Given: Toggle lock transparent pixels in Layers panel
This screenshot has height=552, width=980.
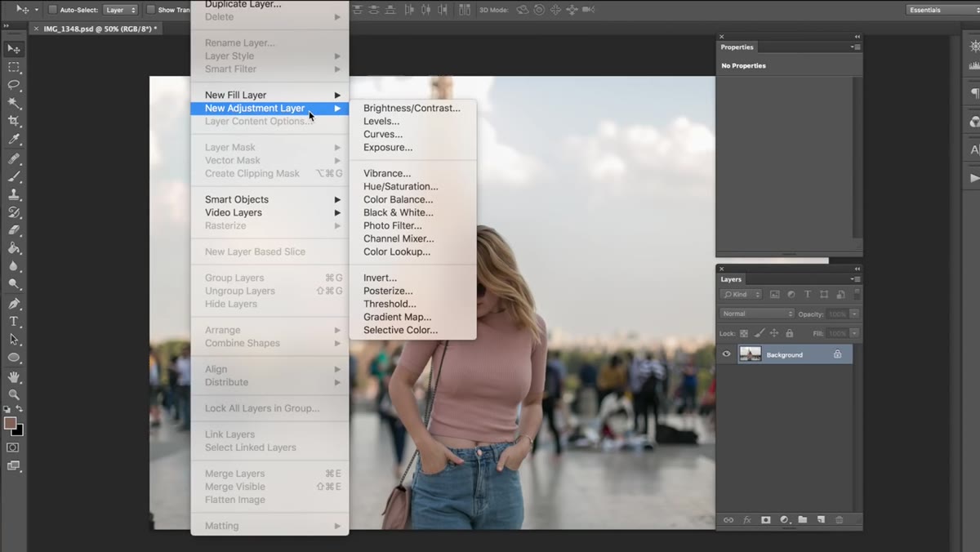Looking at the screenshot, I should click(744, 333).
